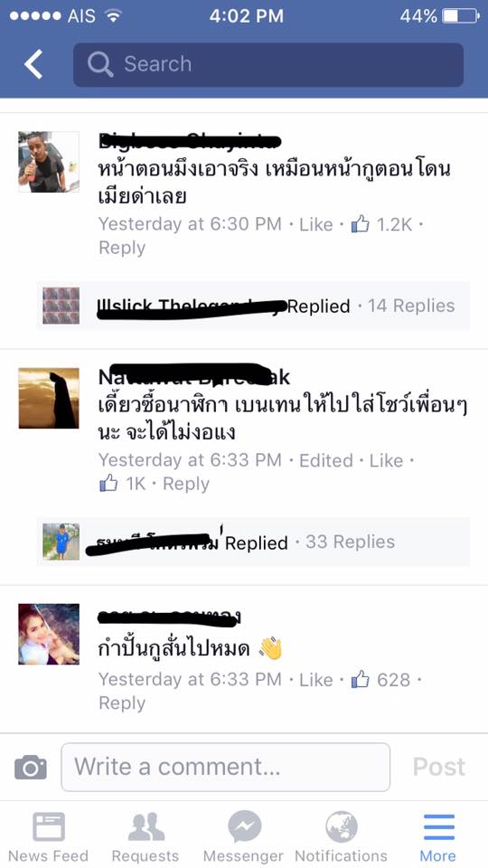Tap the Search bar at top
Image resolution: width=488 pixels, height=868 pixels.
268,64
